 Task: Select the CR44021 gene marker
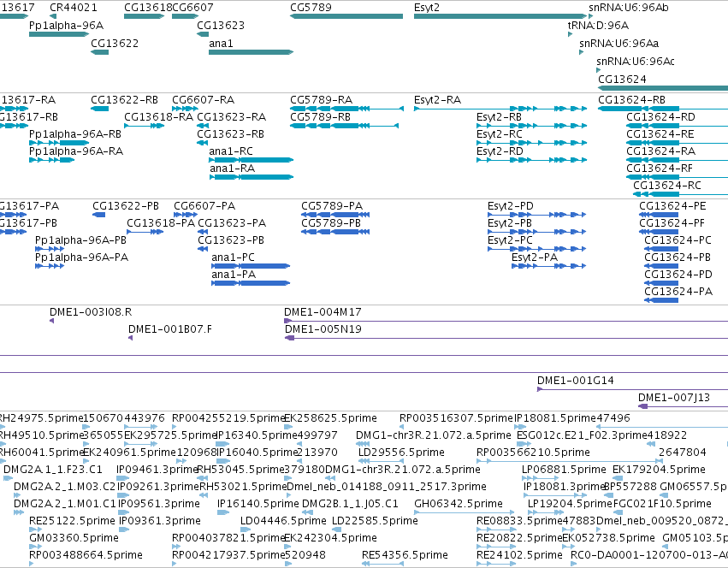point(53,16)
